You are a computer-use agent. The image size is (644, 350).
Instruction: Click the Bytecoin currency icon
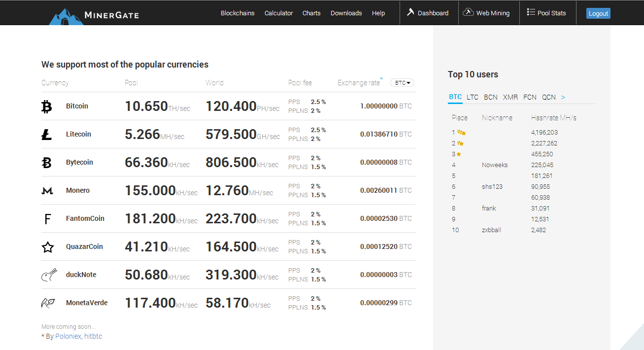47,162
